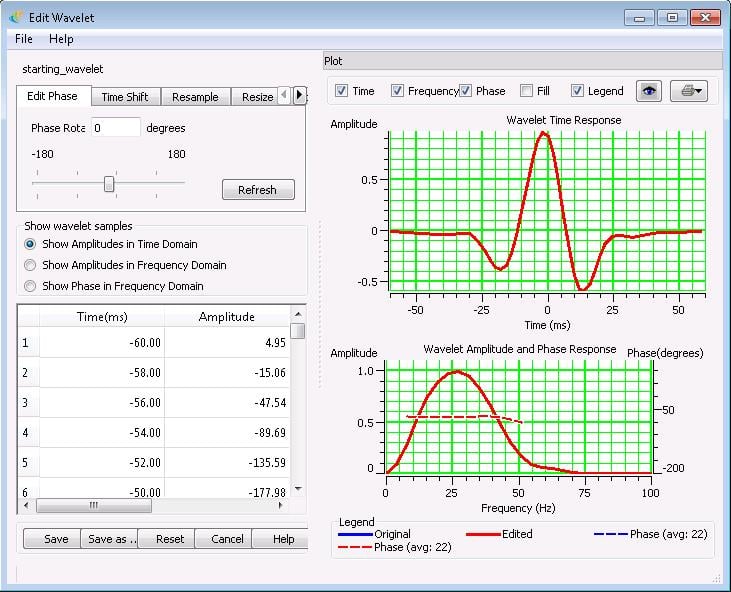Select table row header 1

click(29, 343)
